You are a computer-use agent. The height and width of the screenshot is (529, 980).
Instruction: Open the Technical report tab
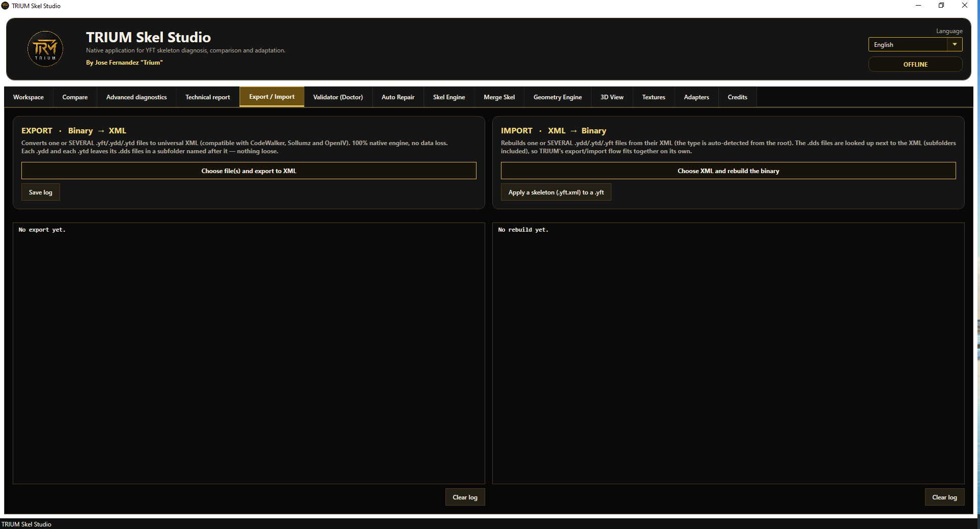[x=208, y=97]
